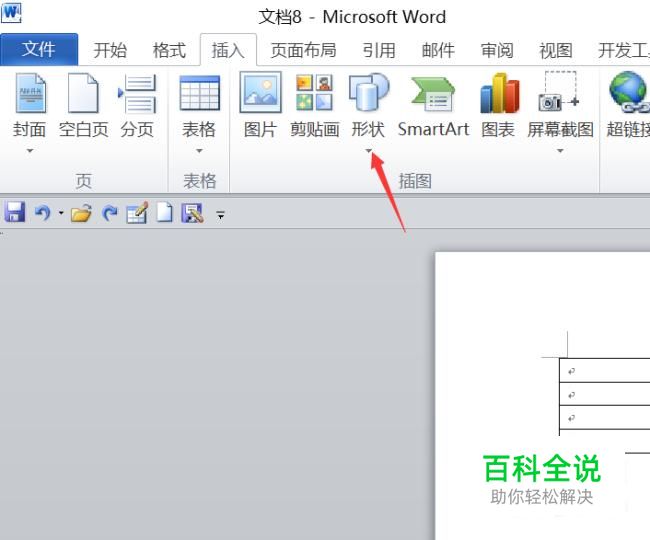Expand the Cover Page (封面) dropdown arrow
The width and height of the screenshot is (650, 540).
(x=30, y=151)
